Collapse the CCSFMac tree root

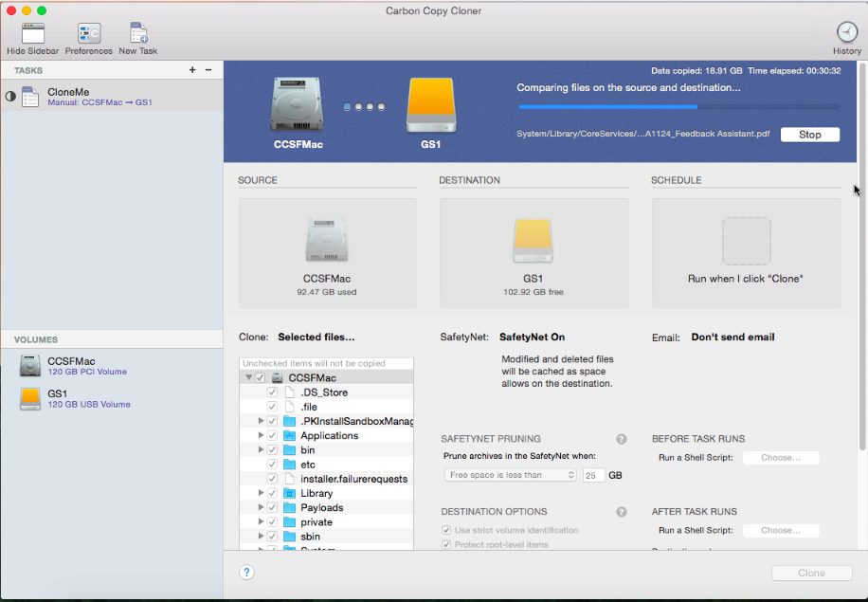249,377
